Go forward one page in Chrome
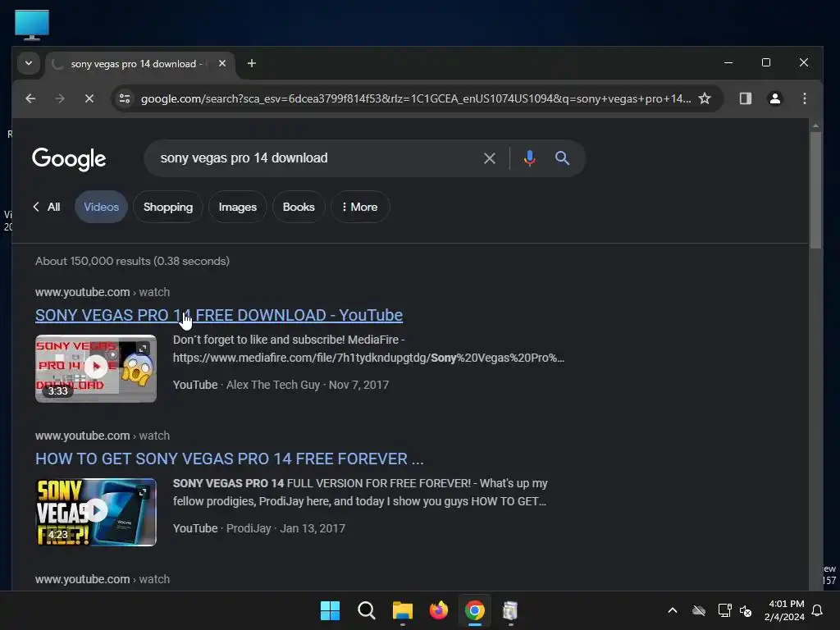Viewport: 840px width, 630px height. (x=60, y=98)
